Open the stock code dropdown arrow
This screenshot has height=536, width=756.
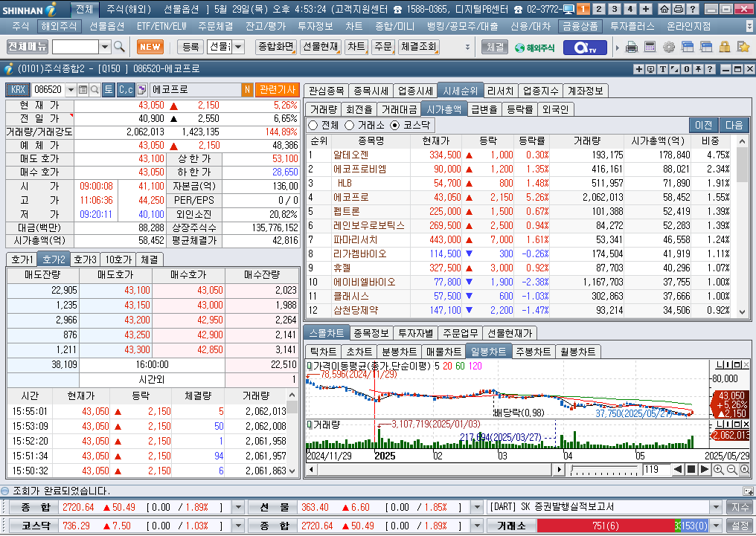(x=71, y=89)
